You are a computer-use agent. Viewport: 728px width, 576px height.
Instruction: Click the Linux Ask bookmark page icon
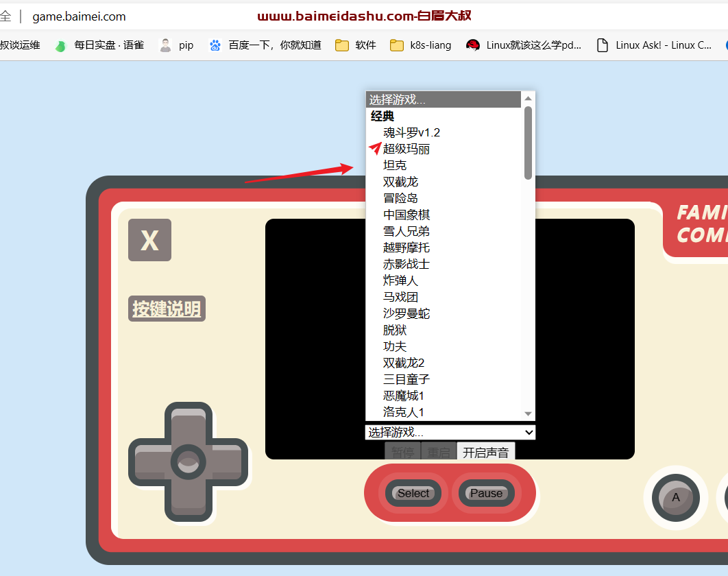coord(602,45)
